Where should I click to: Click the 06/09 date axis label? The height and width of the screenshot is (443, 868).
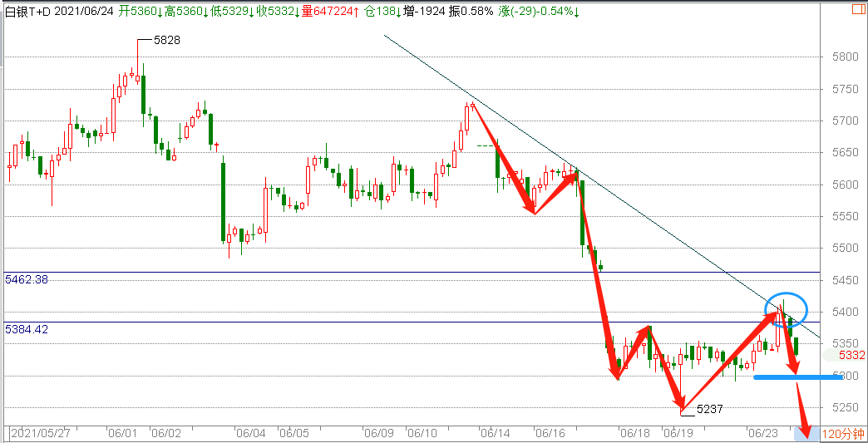[x=378, y=433]
